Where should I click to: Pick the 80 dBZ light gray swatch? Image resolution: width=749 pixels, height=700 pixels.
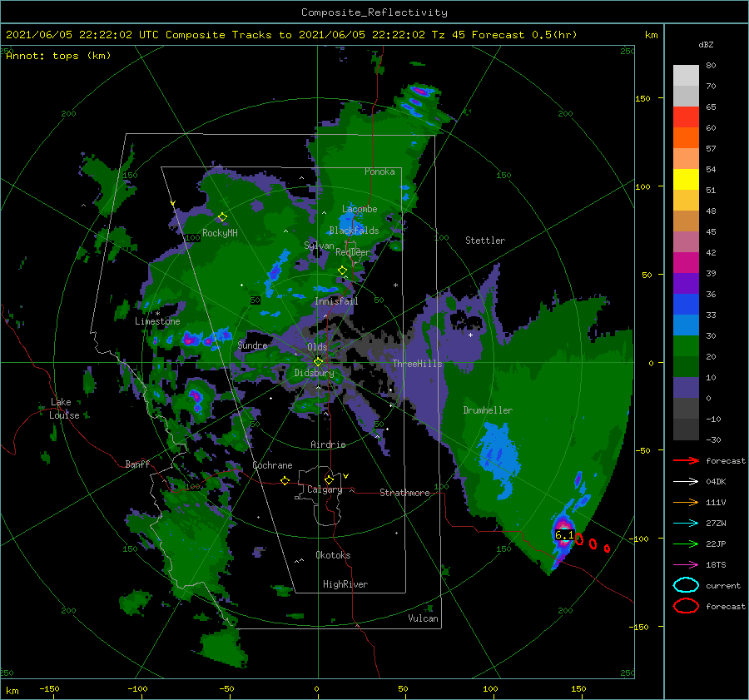click(x=686, y=75)
